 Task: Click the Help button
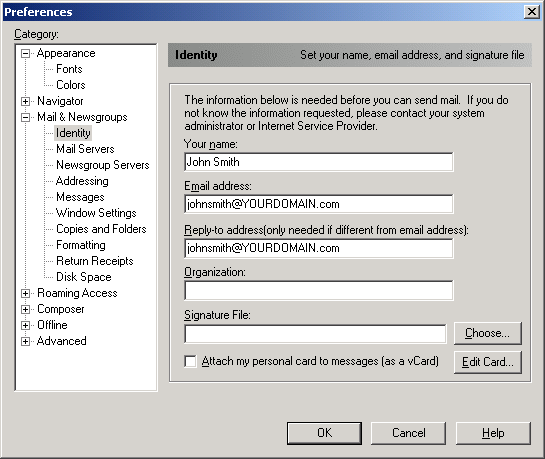pyautogui.click(x=493, y=433)
